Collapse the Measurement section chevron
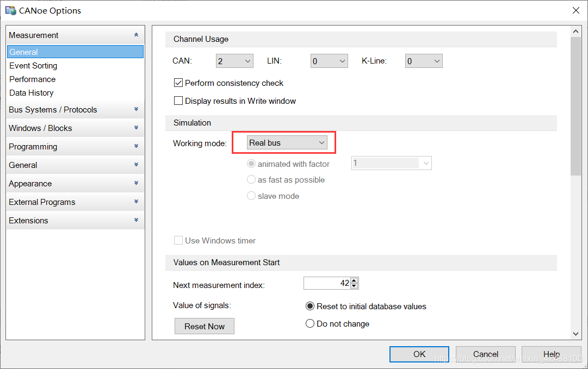The width and height of the screenshot is (588, 369). (136, 35)
